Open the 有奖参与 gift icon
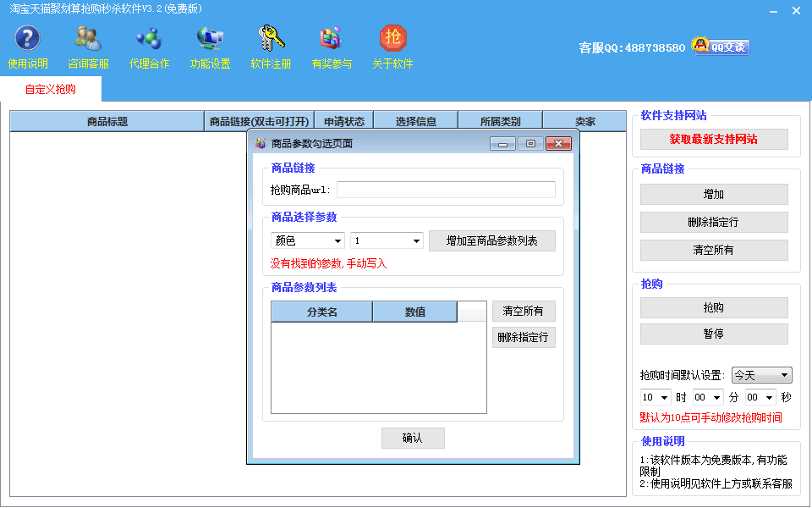The width and height of the screenshot is (812, 508). tap(331, 39)
